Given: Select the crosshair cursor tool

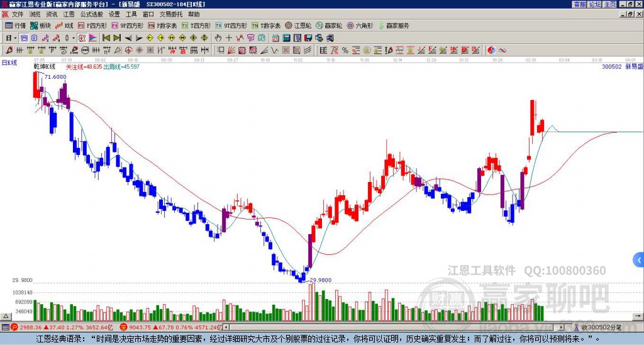Looking at the screenshot, I should [229, 38].
